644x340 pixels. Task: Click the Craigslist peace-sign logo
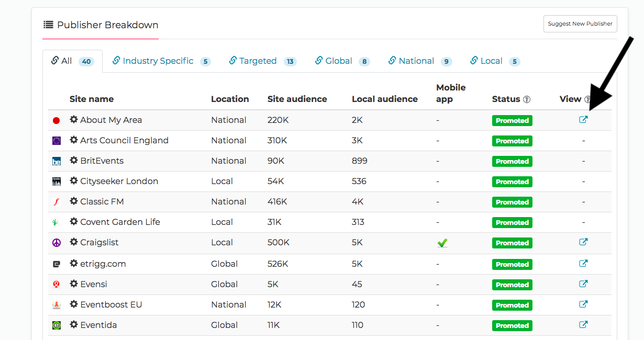point(57,243)
